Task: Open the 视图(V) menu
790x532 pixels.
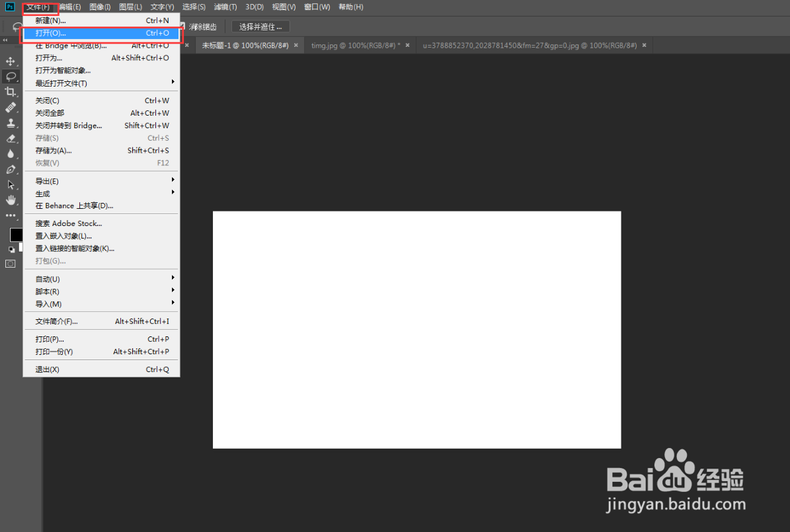Action: (284, 7)
